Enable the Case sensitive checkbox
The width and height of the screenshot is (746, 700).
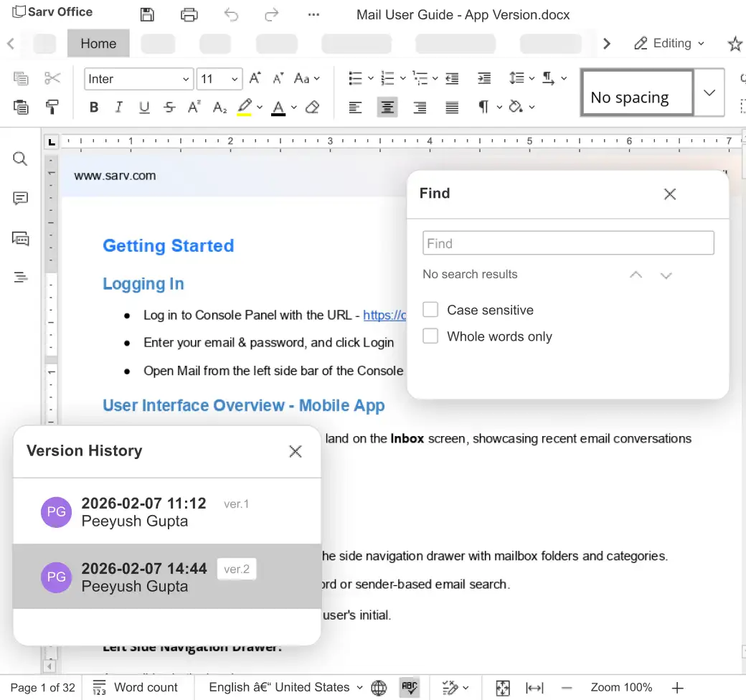click(x=430, y=309)
